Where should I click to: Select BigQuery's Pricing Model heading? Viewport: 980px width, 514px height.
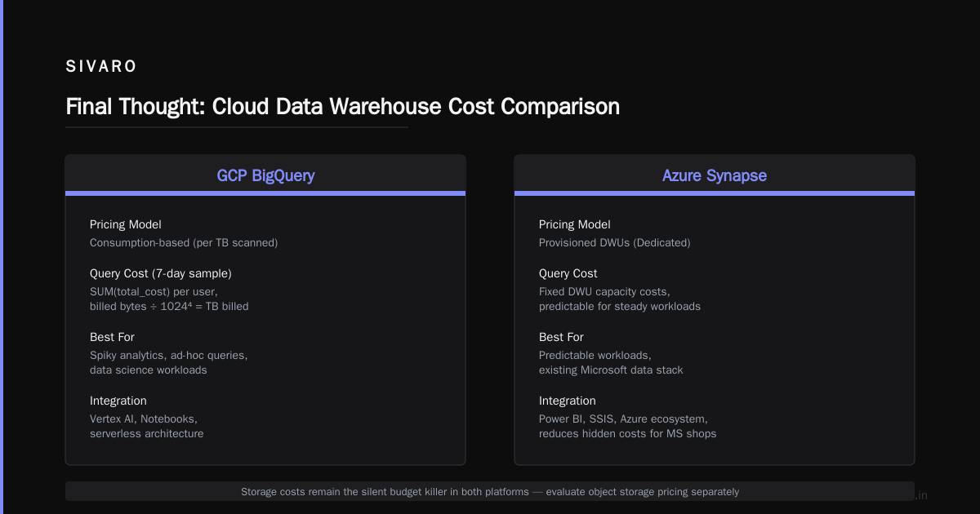point(126,224)
